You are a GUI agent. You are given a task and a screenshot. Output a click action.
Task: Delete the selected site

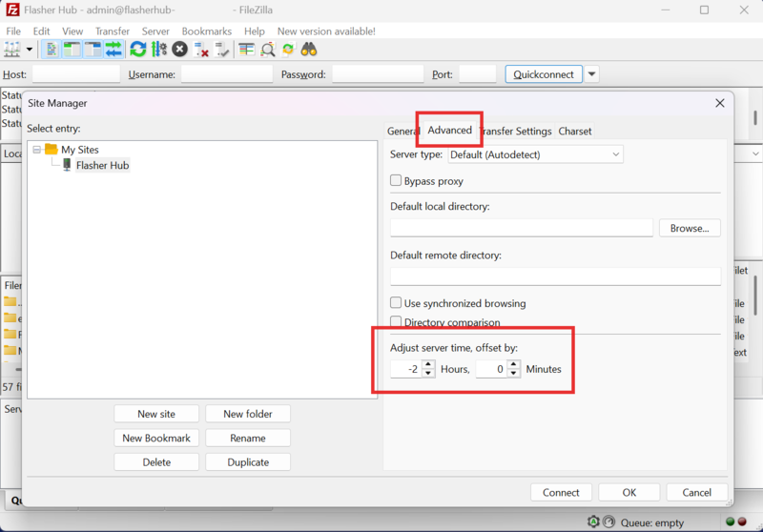point(156,462)
